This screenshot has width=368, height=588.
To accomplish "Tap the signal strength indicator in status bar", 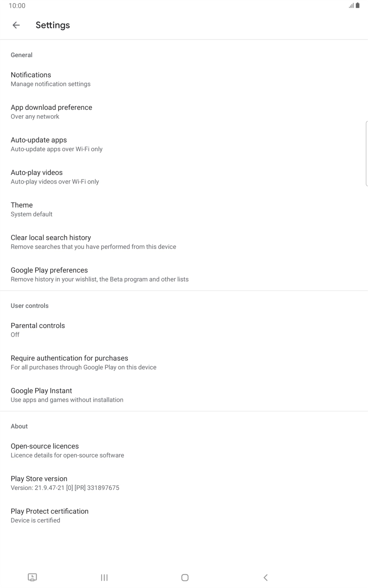I will (x=350, y=6).
